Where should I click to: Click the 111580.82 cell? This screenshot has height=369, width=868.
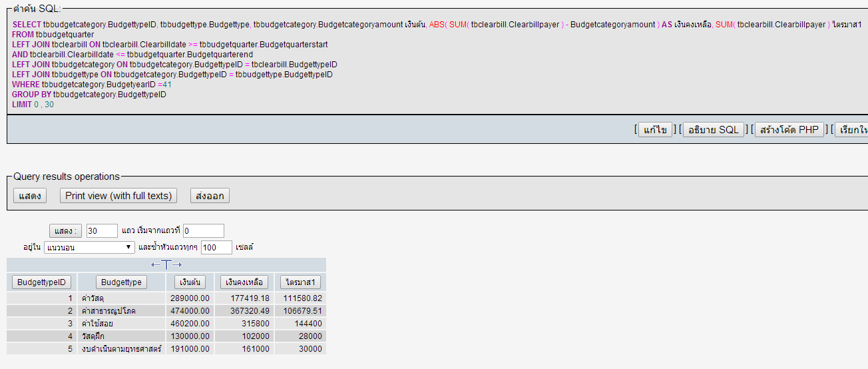point(300,298)
